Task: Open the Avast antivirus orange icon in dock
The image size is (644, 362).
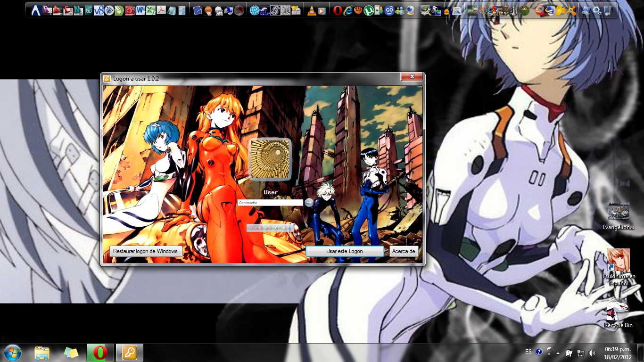Action: 571,10
